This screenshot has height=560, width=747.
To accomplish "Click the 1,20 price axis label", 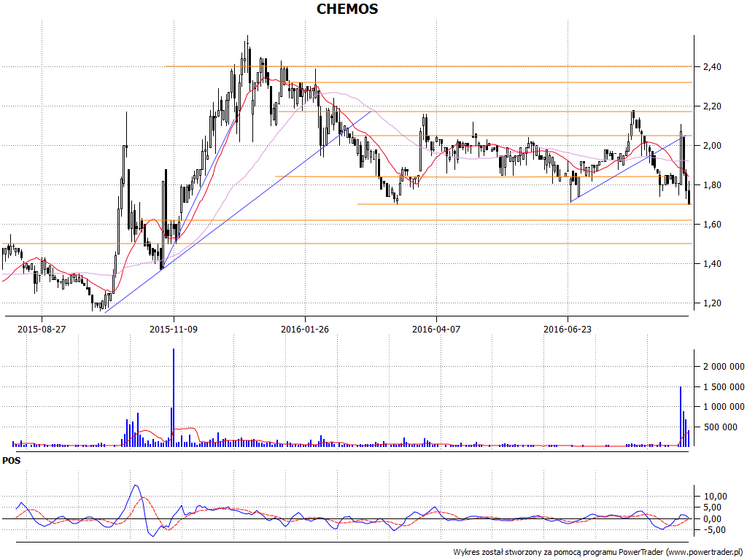I will point(712,303).
